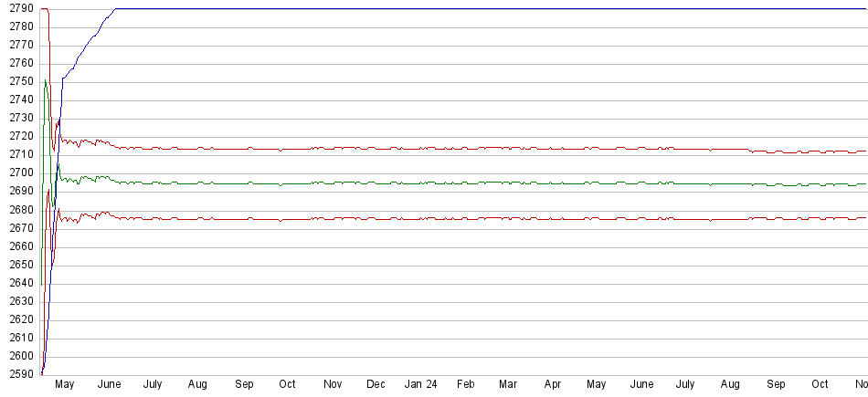Click the upper red line above Feb
868x397 pixels.
click(466, 148)
